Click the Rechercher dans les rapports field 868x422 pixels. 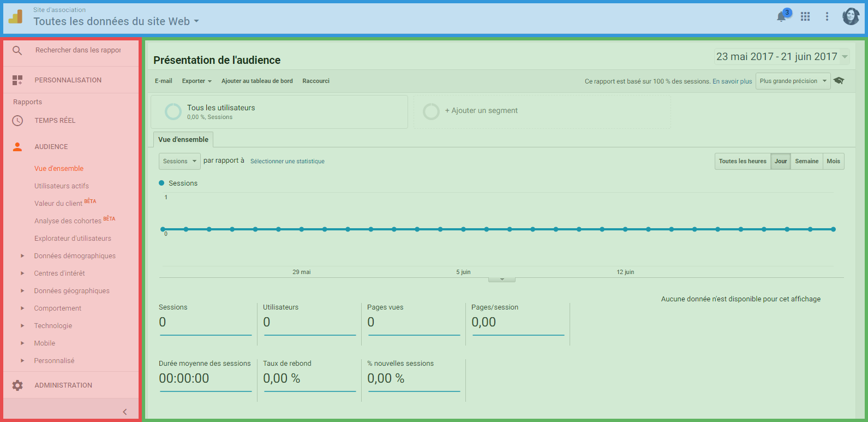[x=78, y=50]
